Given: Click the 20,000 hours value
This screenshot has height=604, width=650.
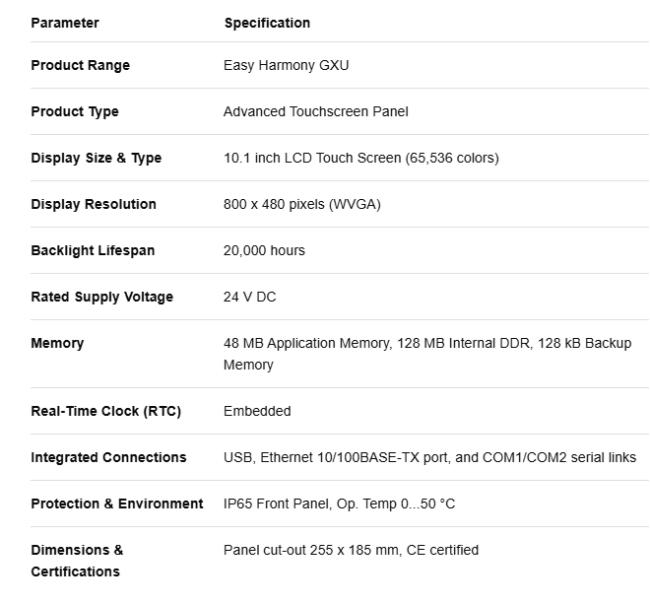Looking at the screenshot, I should 264,250.
